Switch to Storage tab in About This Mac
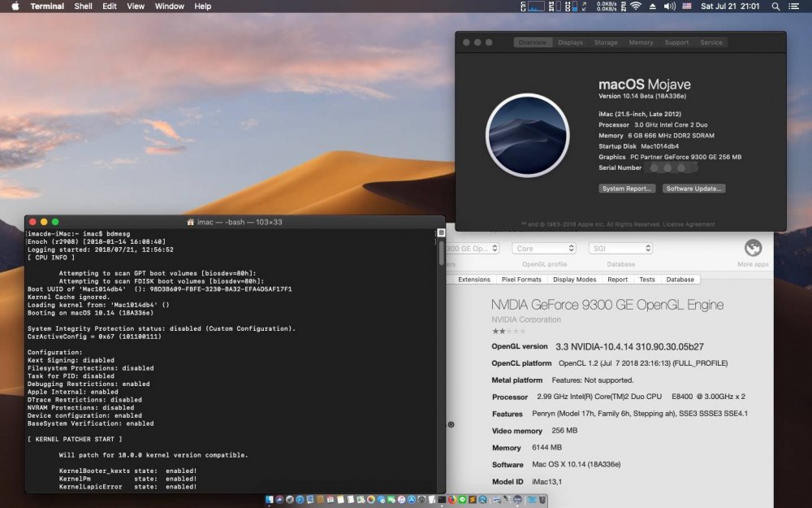The height and width of the screenshot is (508, 812). tap(606, 42)
